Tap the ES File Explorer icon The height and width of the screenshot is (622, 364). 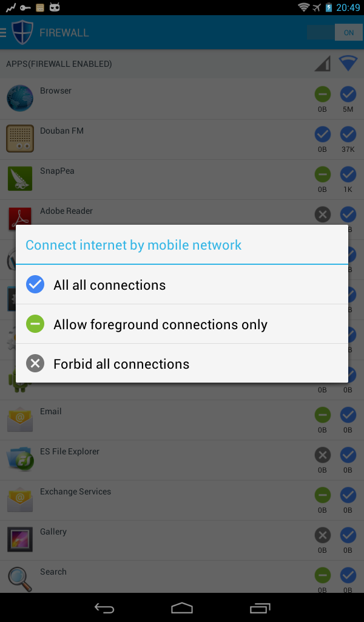(x=20, y=459)
